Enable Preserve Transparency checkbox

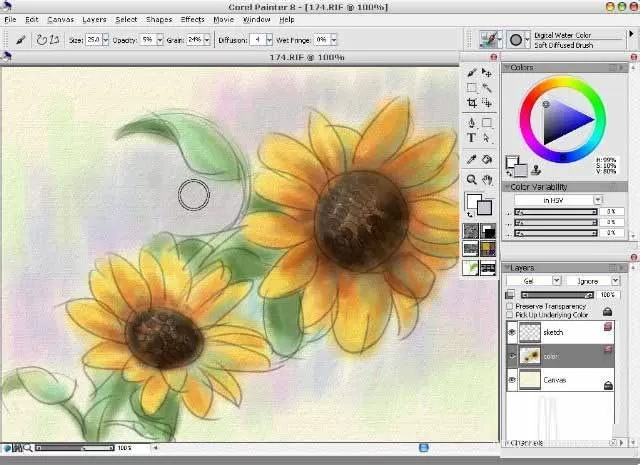509,306
